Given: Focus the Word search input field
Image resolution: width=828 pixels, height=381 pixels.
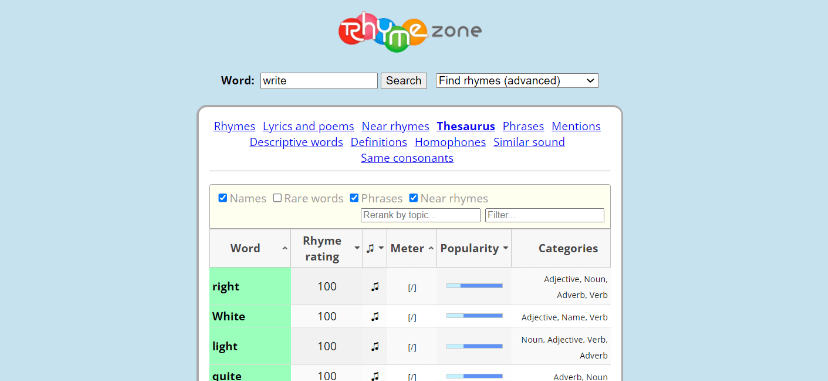Looking at the screenshot, I should pyautogui.click(x=319, y=80).
